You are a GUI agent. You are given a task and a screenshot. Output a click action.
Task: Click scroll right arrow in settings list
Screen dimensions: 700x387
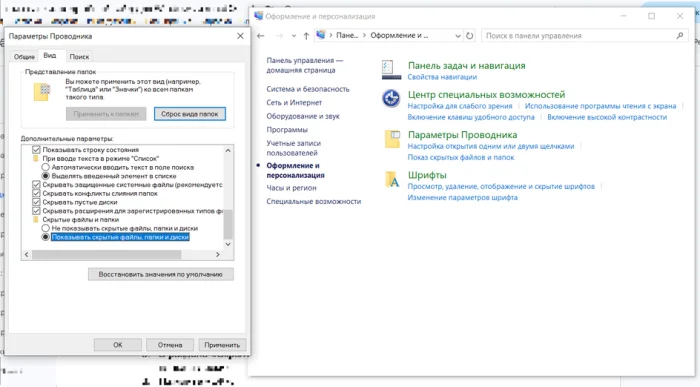[218, 254]
